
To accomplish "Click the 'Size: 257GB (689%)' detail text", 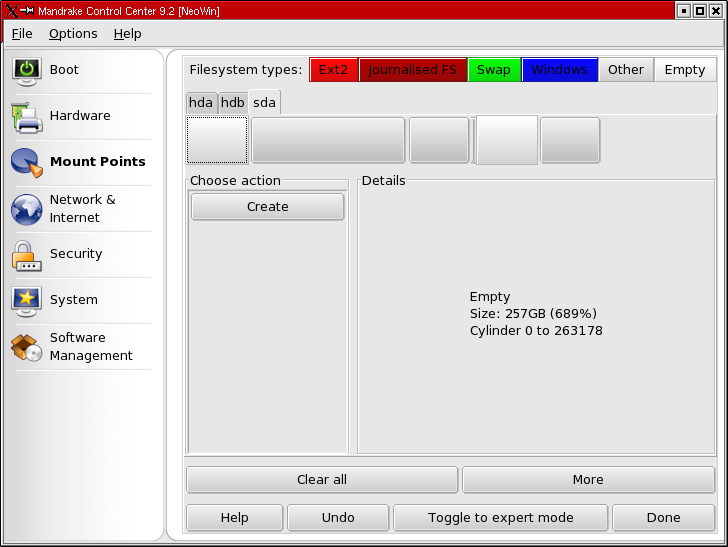I will (533, 313).
